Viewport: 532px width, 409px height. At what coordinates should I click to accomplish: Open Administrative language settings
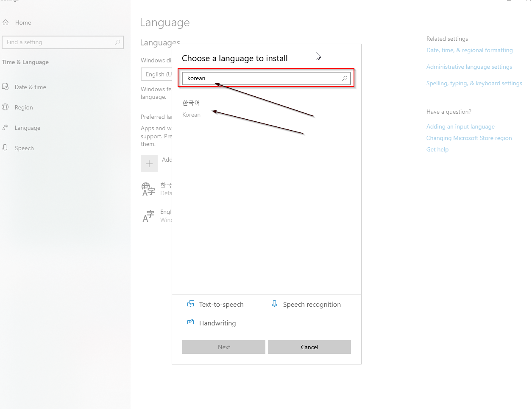coord(469,67)
